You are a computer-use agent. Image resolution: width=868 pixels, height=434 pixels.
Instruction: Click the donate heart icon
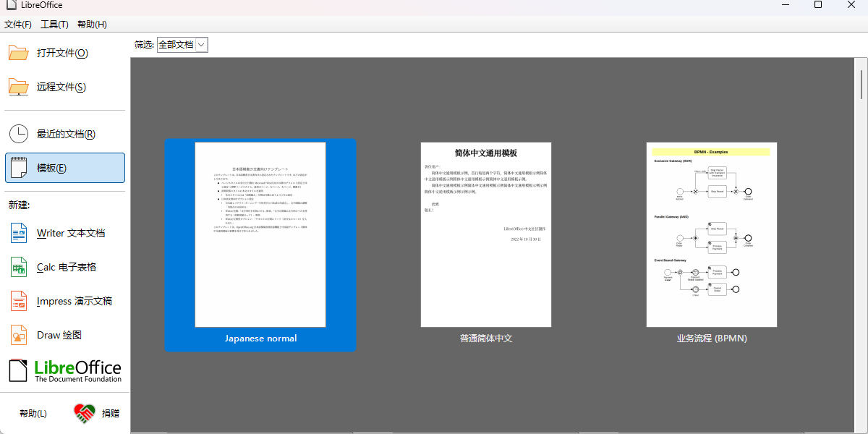pos(83,413)
